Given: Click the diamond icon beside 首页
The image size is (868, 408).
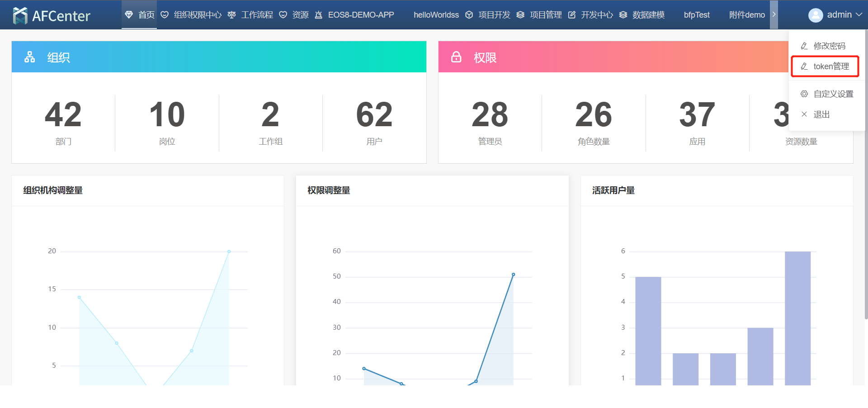Looking at the screenshot, I should tap(129, 15).
